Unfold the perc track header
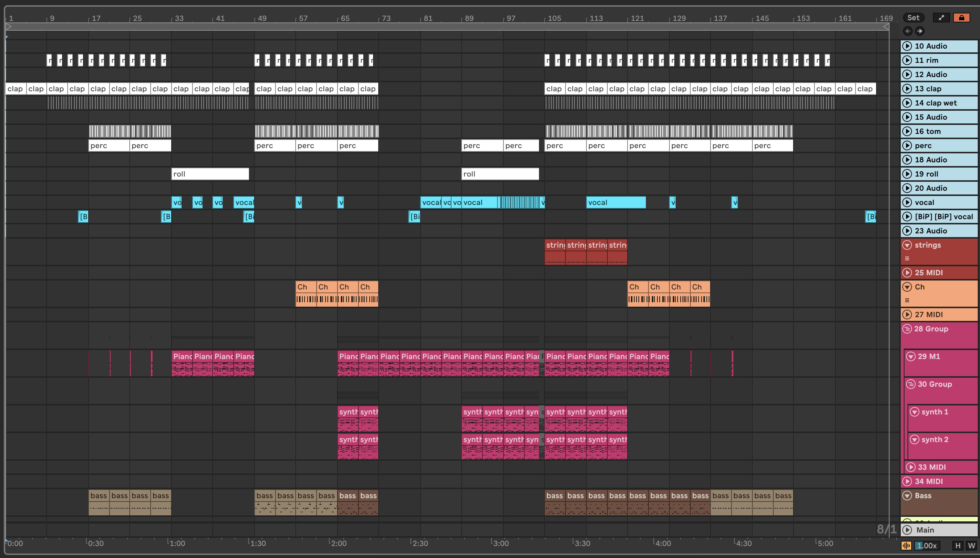Image resolution: width=980 pixels, height=558 pixels. coord(906,145)
